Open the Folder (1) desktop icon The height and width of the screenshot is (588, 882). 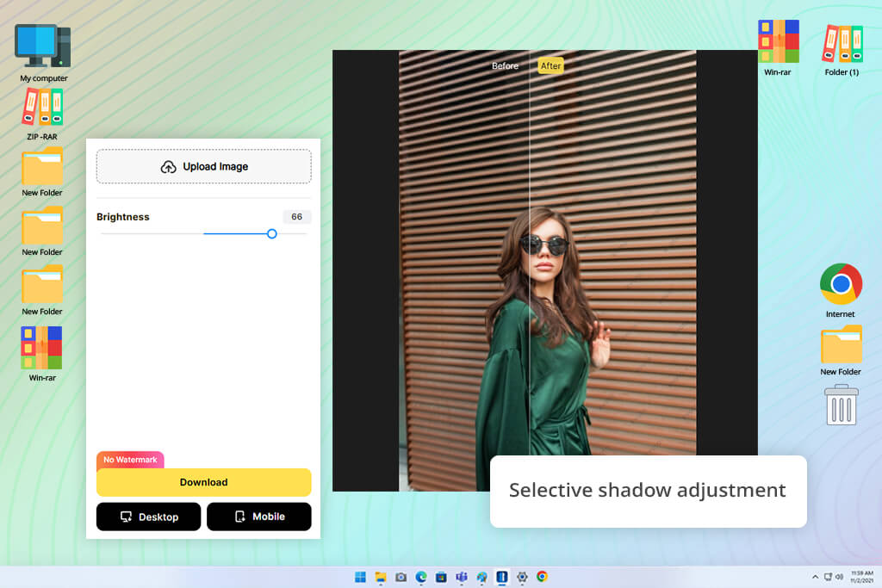pos(842,49)
